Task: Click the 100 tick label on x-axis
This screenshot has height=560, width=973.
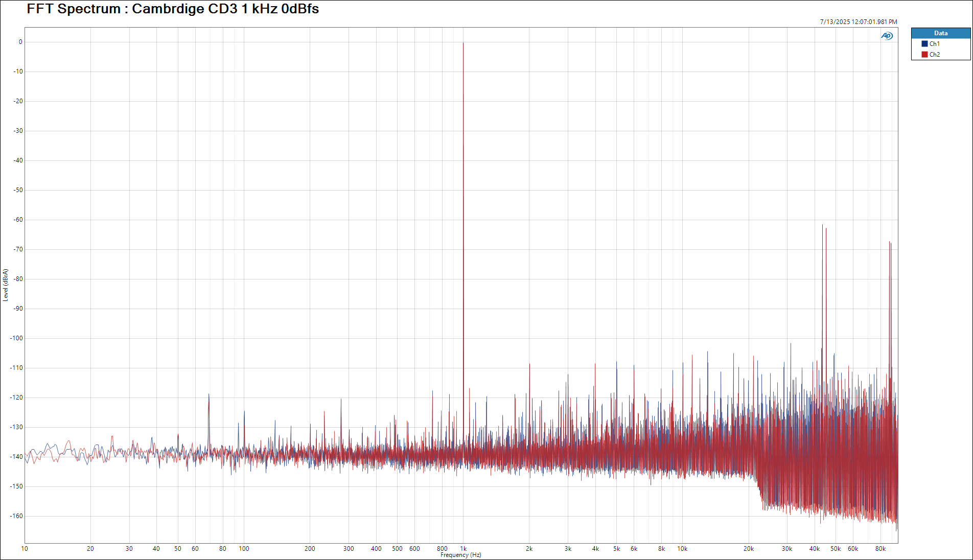Action: [x=244, y=549]
